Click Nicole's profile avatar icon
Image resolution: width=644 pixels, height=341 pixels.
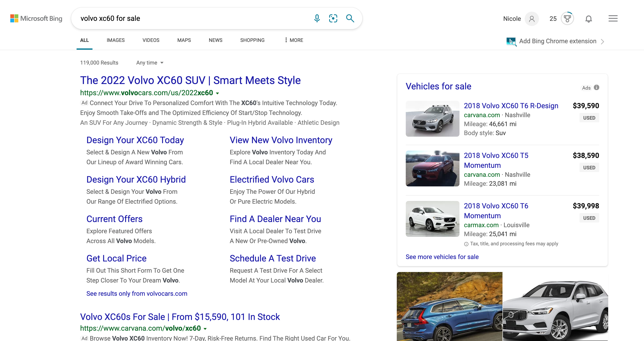tap(532, 19)
